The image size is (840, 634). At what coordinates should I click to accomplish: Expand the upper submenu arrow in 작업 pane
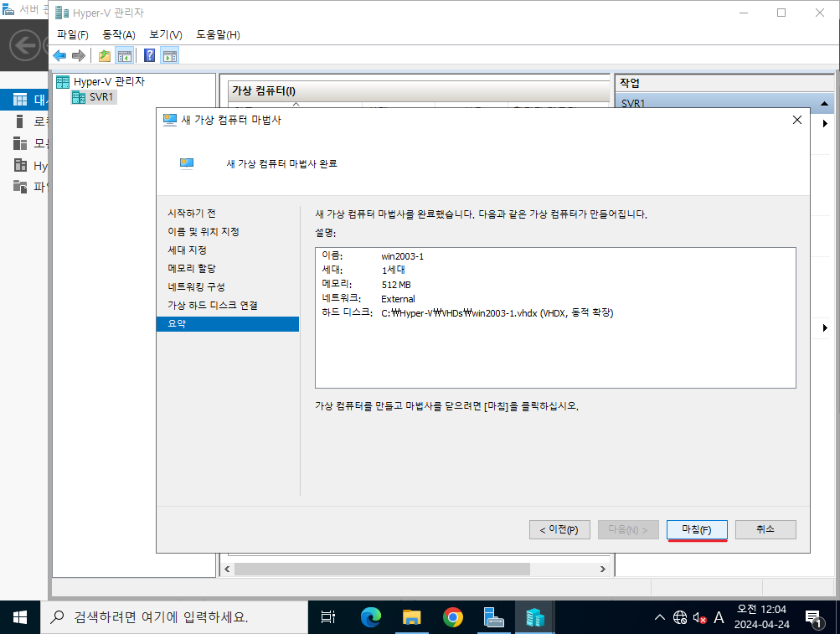click(825, 123)
